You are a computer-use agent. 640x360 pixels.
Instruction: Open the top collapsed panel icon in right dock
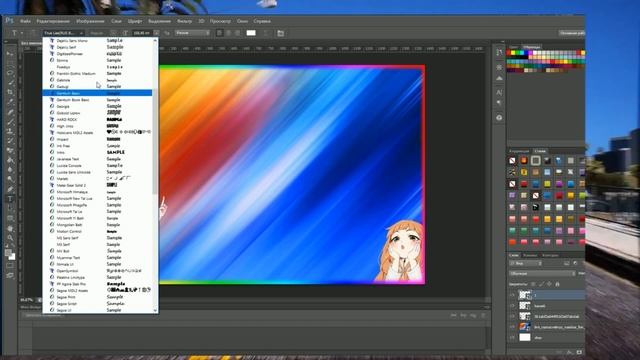(x=499, y=53)
